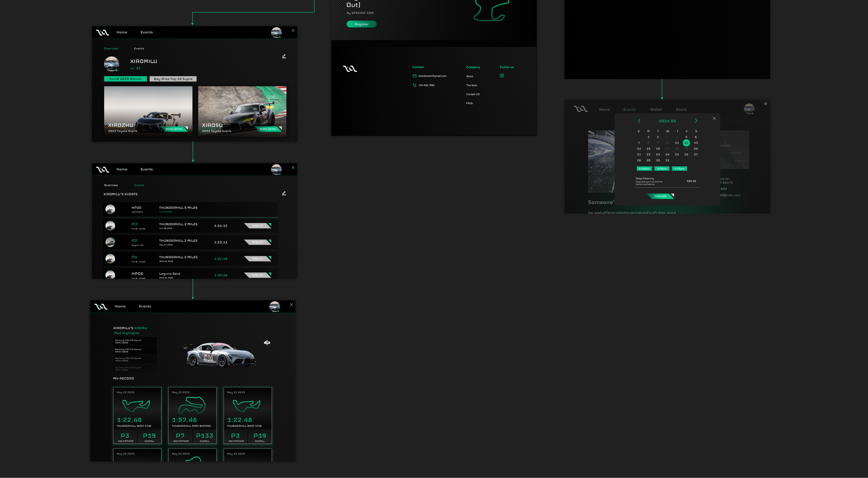This screenshot has width=868, height=478.
Task: Click the car avatar in the P1 row
Action: pyautogui.click(x=110, y=259)
